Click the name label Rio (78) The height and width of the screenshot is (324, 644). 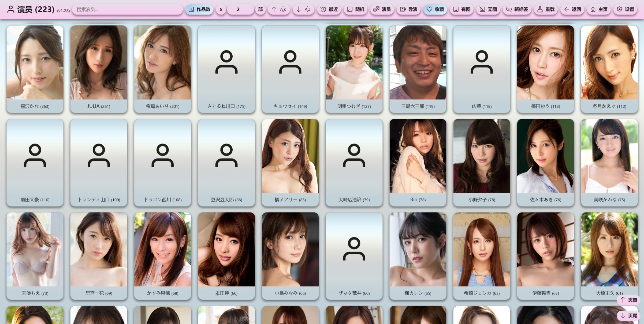[x=418, y=200]
